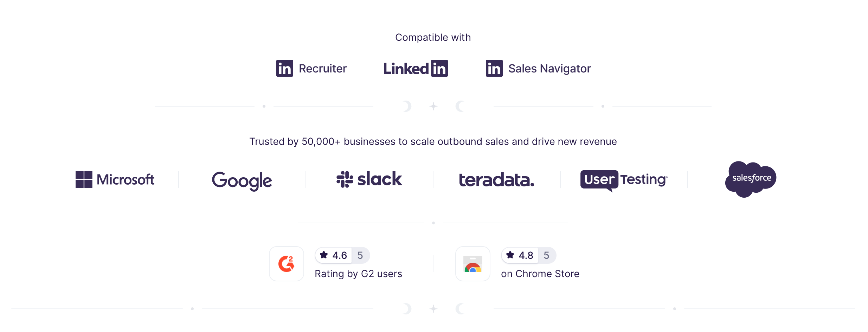Click the Salesforce cloud logo
Screen dimensions: 868x332
coord(751,179)
